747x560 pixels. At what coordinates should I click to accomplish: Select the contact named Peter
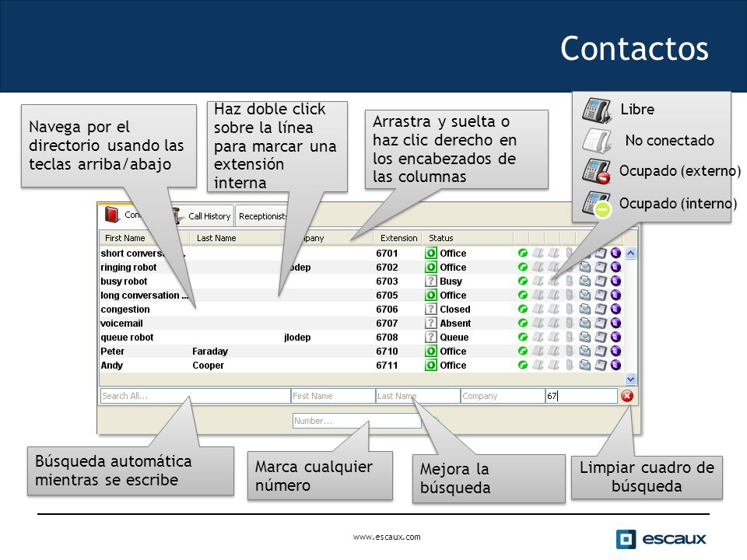pyautogui.click(x=112, y=352)
